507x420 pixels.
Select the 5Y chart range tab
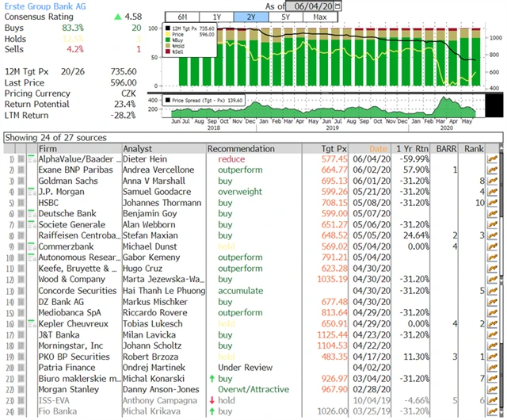pyautogui.click(x=285, y=17)
